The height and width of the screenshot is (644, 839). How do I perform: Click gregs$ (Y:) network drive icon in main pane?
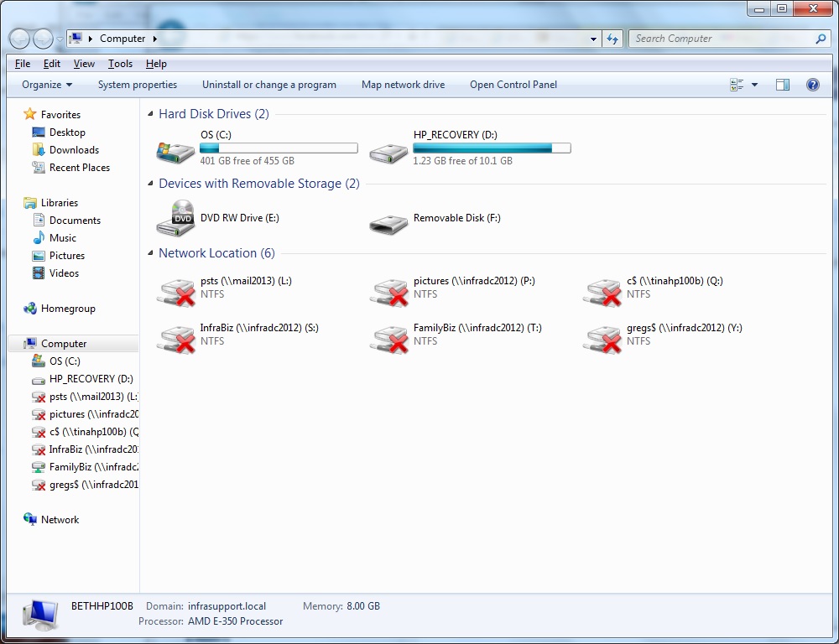[x=602, y=340]
